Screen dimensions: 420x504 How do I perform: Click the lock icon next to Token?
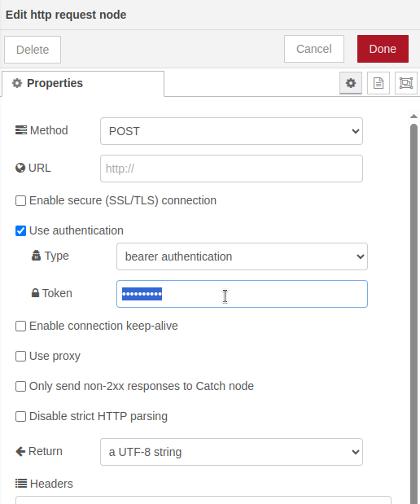coord(35,293)
